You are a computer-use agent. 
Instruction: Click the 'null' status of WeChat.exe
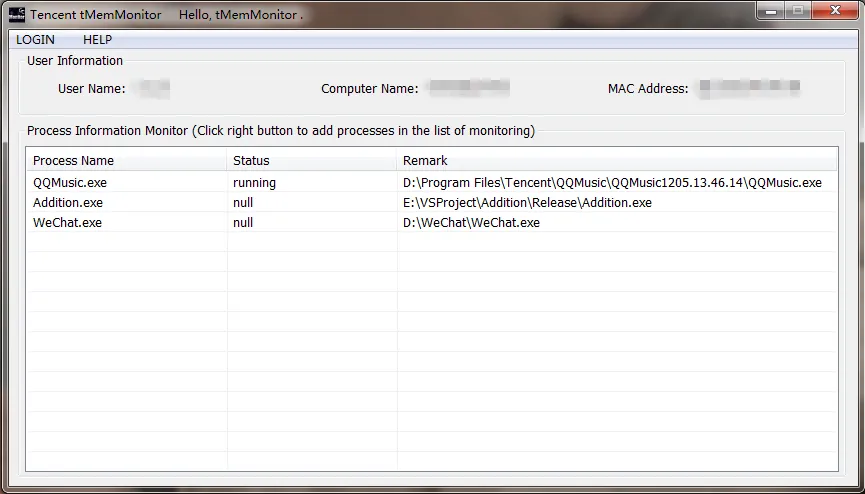243,222
